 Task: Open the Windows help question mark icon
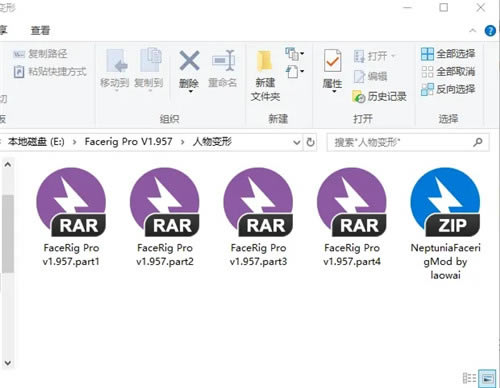490,31
